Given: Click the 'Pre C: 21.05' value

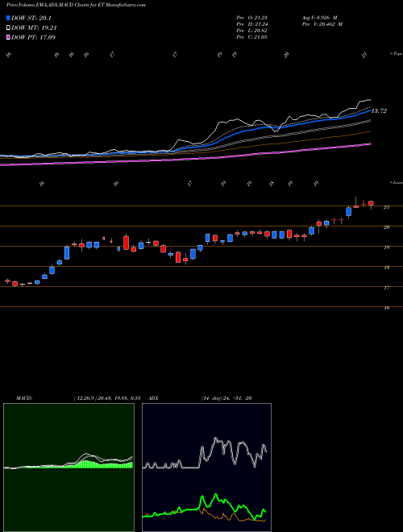Looking at the screenshot, I should [x=251, y=37].
